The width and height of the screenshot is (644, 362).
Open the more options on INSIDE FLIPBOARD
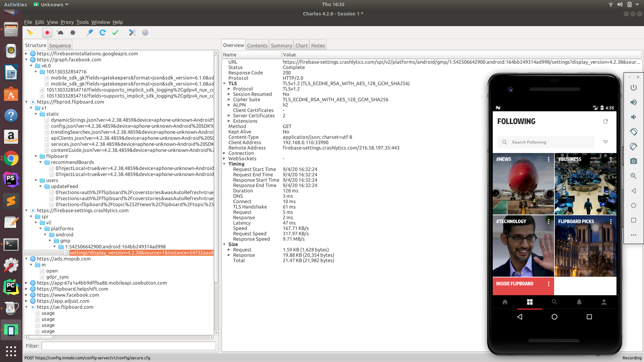pos(549,284)
